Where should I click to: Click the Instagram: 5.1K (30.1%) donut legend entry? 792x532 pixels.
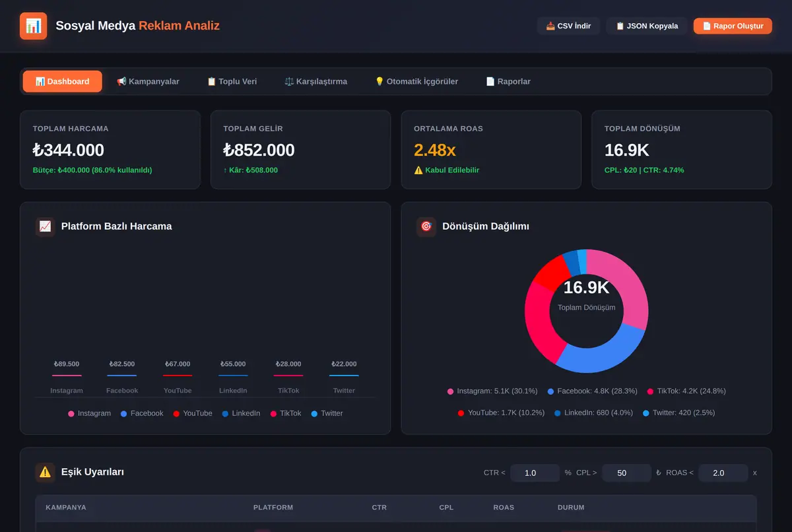pos(492,391)
